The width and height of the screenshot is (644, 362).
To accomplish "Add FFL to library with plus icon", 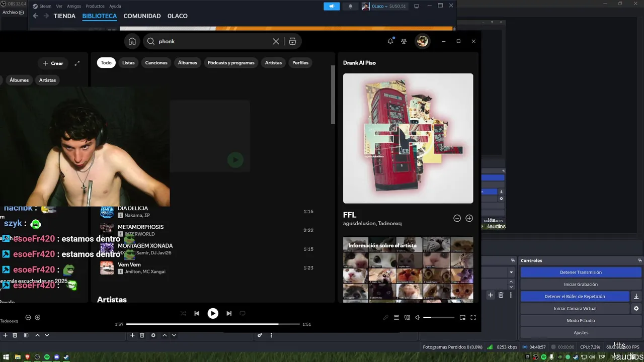I will tap(469, 218).
